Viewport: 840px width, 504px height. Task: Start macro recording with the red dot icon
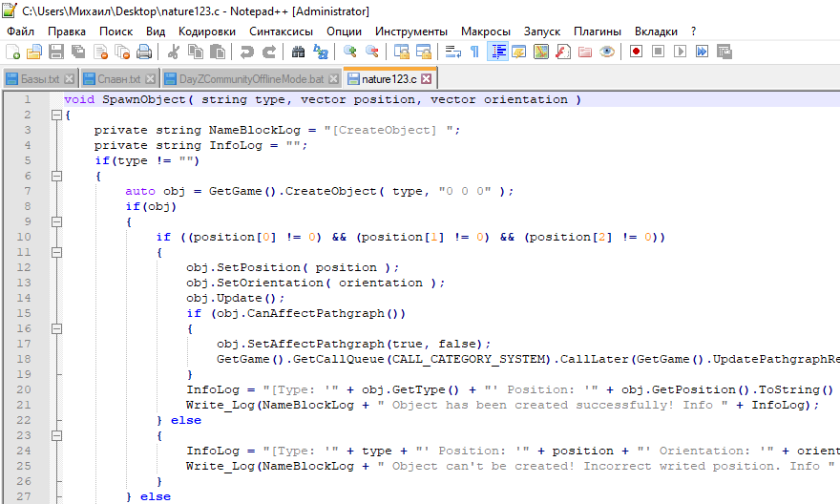click(x=636, y=52)
